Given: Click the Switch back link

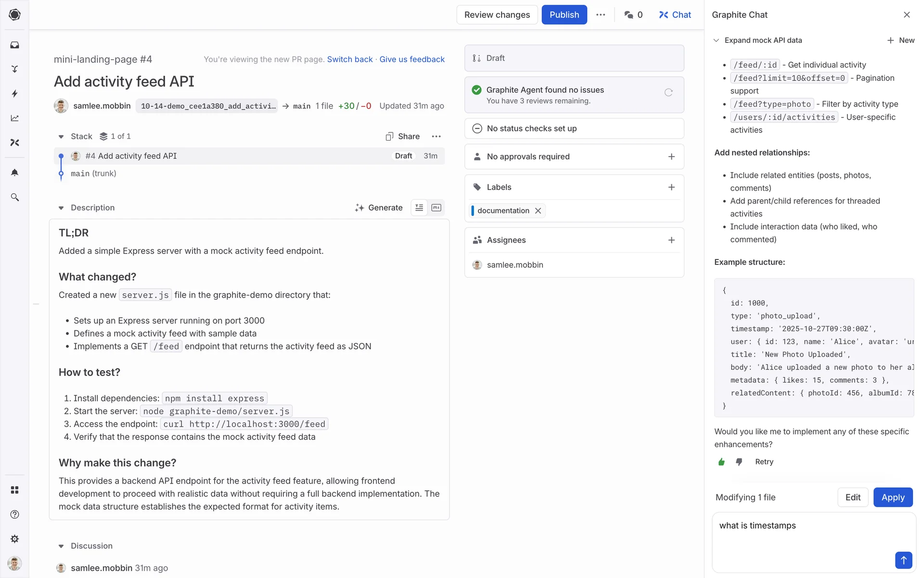Looking at the screenshot, I should tap(350, 59).
